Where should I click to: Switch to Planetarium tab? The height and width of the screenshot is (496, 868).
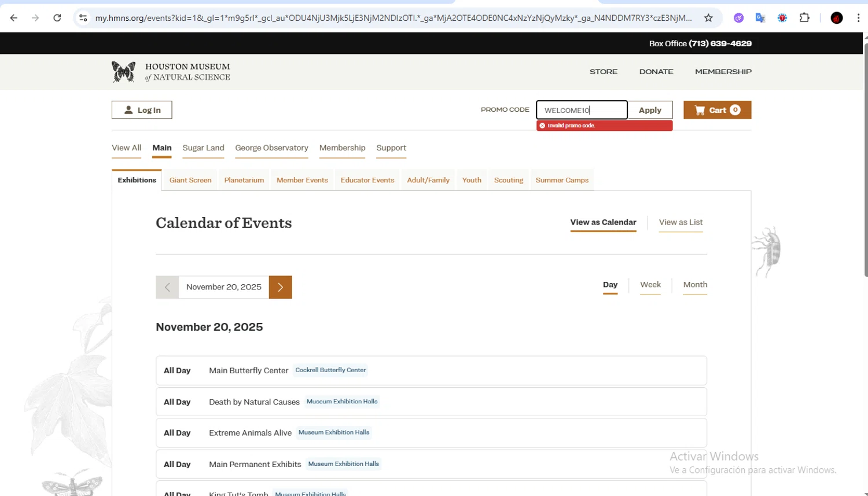tap(244, 180)
